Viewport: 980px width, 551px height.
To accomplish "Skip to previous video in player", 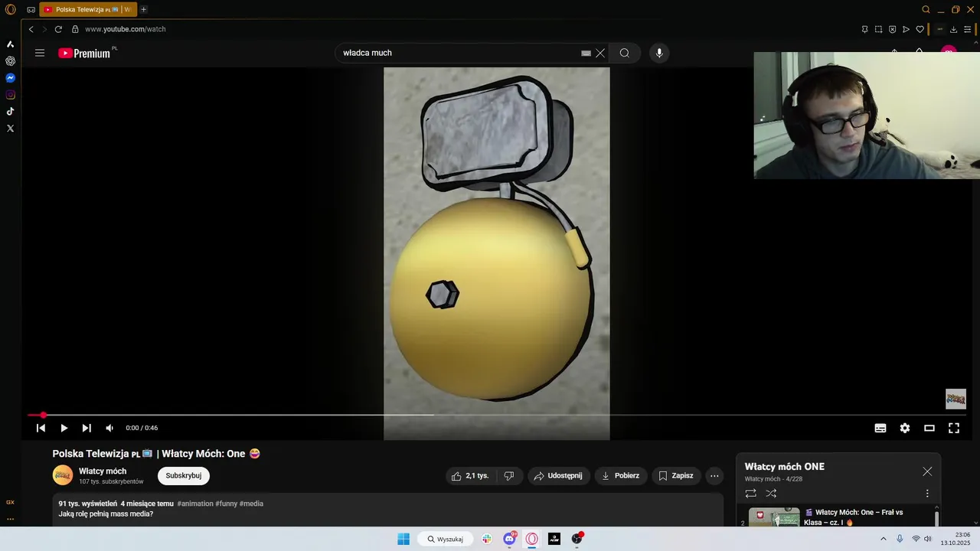I will [41, 428].
